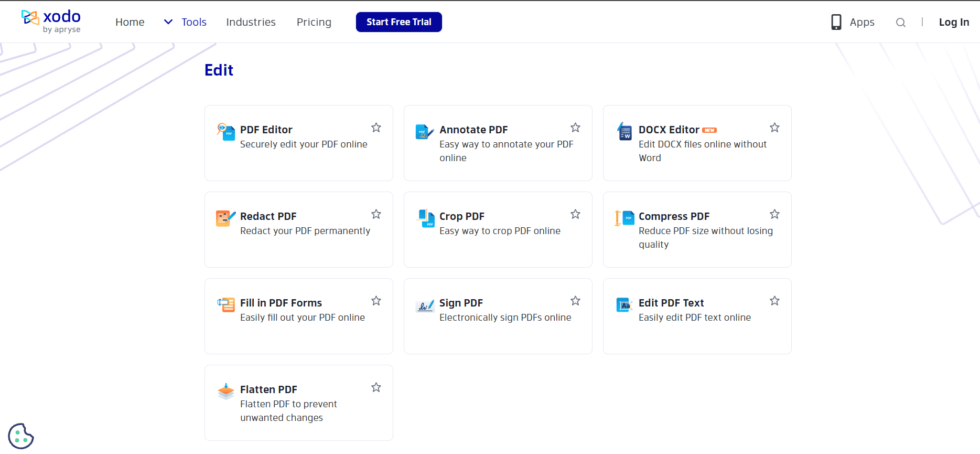The image size is (980, 454).
Task: Toggle the Compress PDF favorite star
Action: pyautogui.click(x=774, y=214)
